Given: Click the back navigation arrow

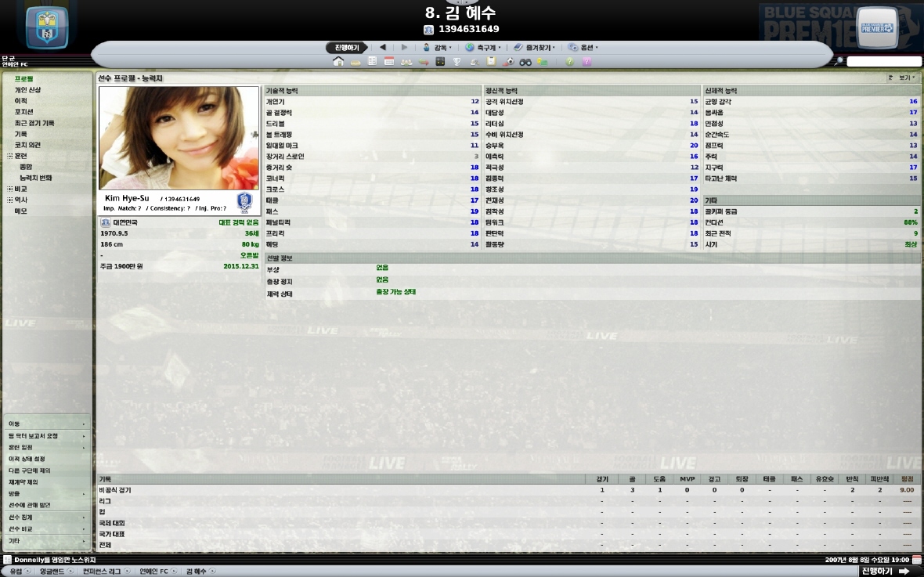Looking at the screenshot, I should (x=382, y=48).
